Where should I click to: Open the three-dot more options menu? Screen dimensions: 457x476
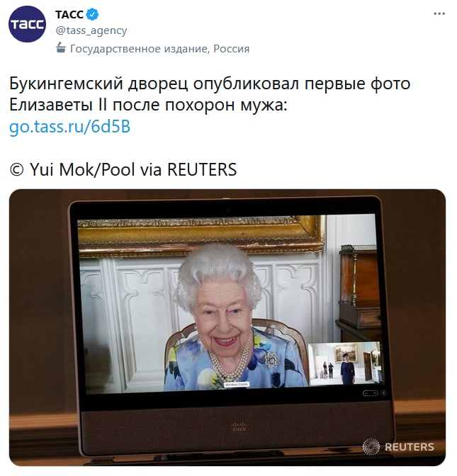[439, 14]
